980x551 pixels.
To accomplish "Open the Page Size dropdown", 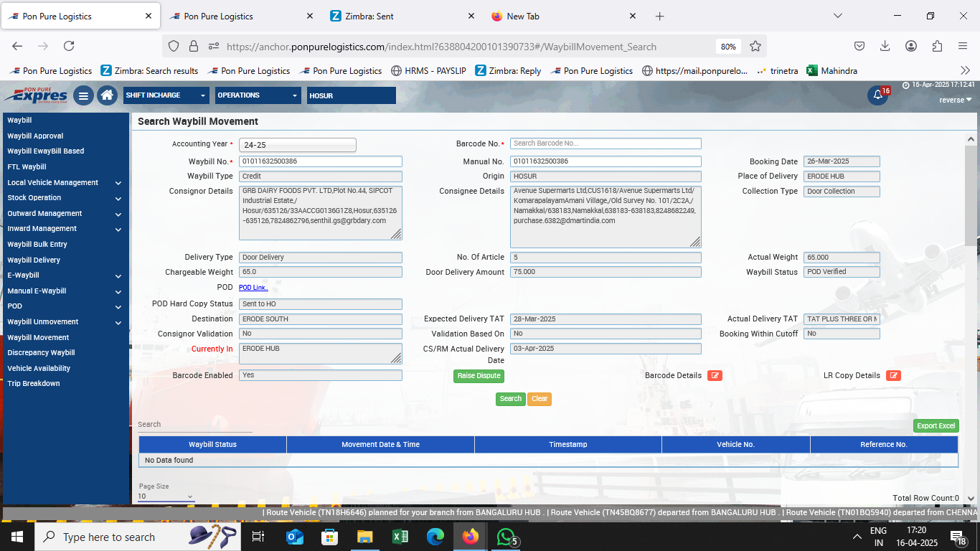I will tap(166, 496).
